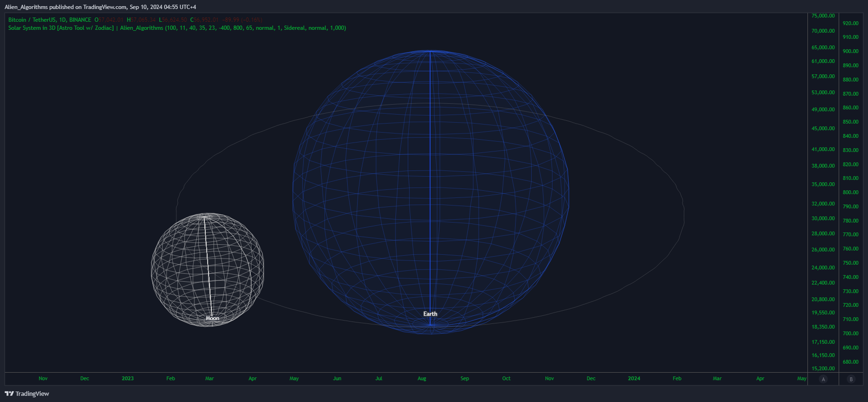Click the Solar System in 3D indicator title
868x402 pixels.
pyautogui.click(x=61, y=28)
